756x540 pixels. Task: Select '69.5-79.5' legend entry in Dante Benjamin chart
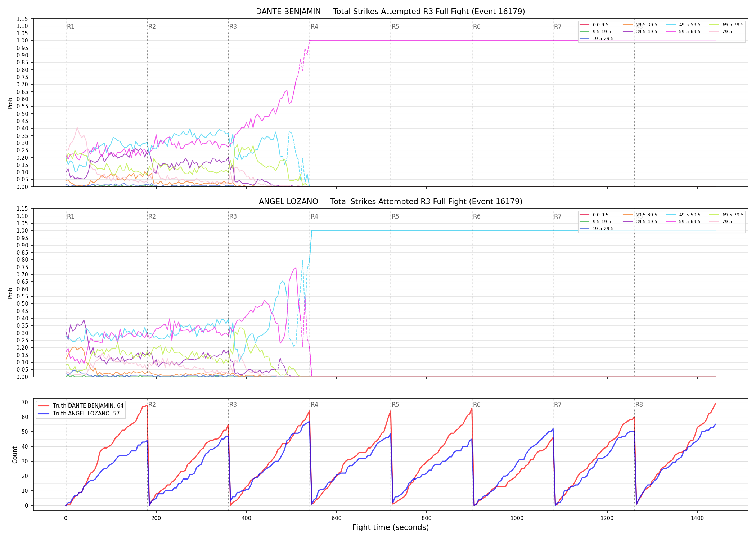point(726,25)
